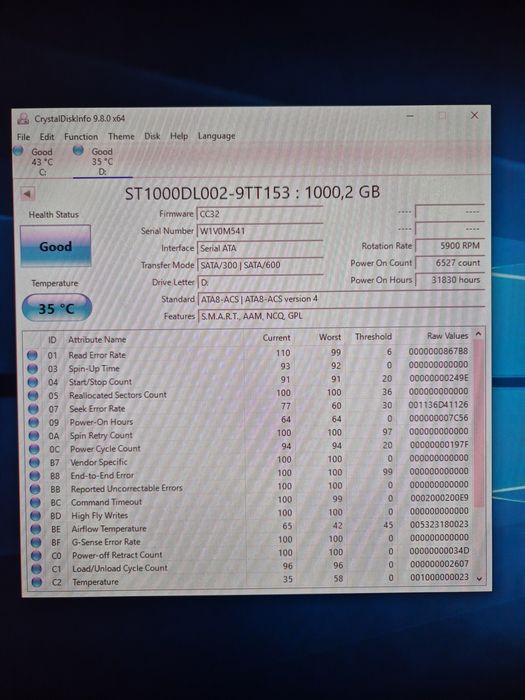Click the attribute list scrollbar thumb
The width and height of the screenshot is (525, 700).
[479, 422]
